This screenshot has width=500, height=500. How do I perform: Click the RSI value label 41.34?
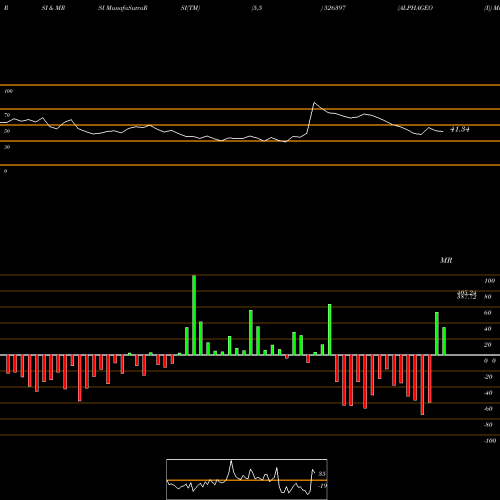click(460, 129)
